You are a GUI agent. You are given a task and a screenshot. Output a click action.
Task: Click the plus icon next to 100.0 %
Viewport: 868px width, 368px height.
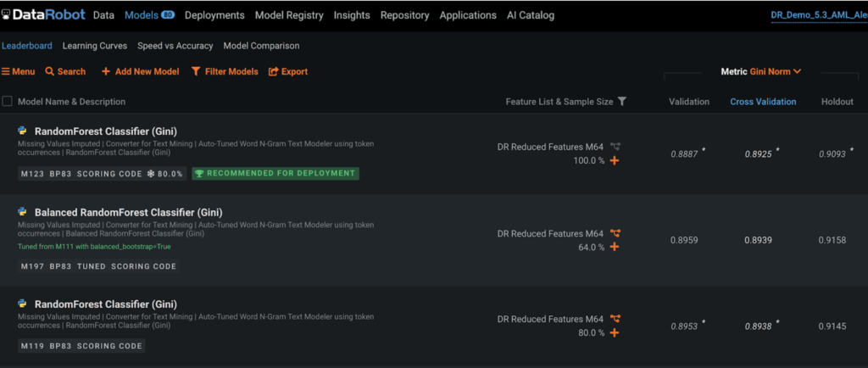click(x=614, y=160)
